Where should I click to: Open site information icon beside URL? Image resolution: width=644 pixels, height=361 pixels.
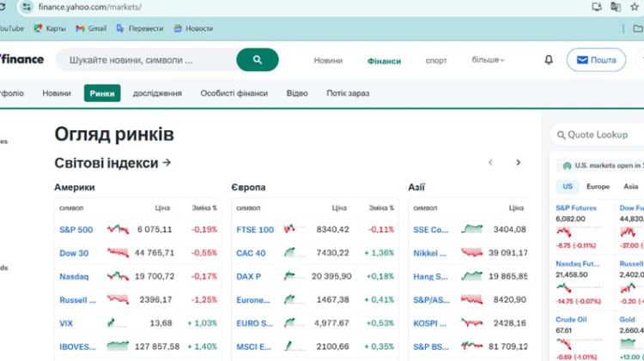coord(28,7)
